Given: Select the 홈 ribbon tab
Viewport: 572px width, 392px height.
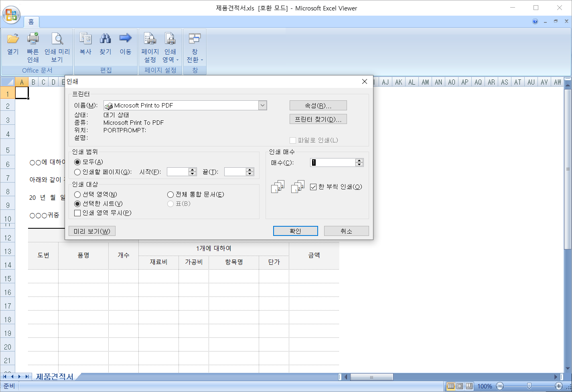Looking at the screenshot, I should [x=31, y=22].
